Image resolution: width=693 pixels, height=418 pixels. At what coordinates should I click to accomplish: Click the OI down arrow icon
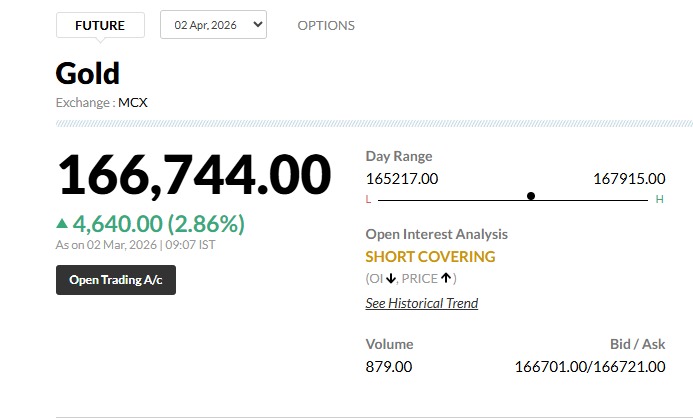(391, 279)
